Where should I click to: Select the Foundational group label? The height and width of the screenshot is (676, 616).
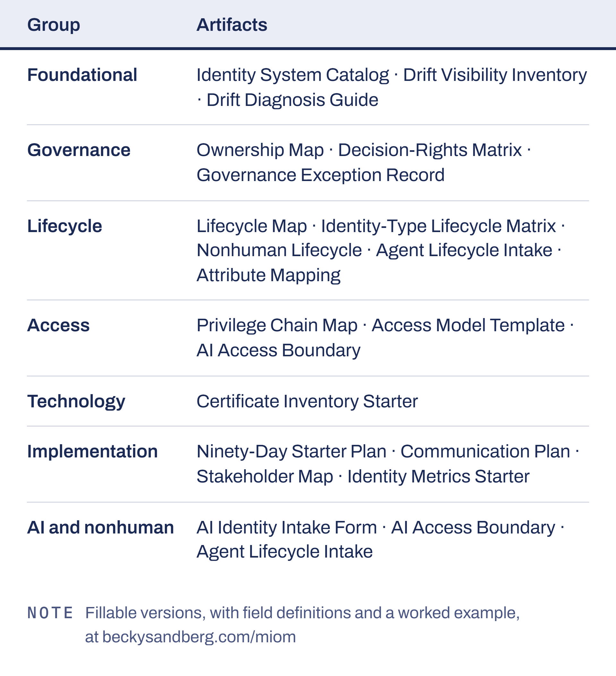(x=82, y=75)
